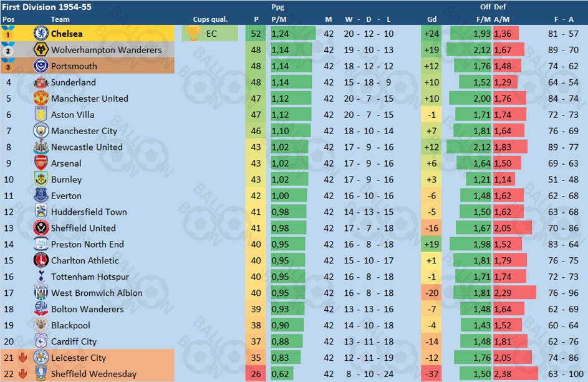Click the Chelsea club crest

click(x=41, y=34)
